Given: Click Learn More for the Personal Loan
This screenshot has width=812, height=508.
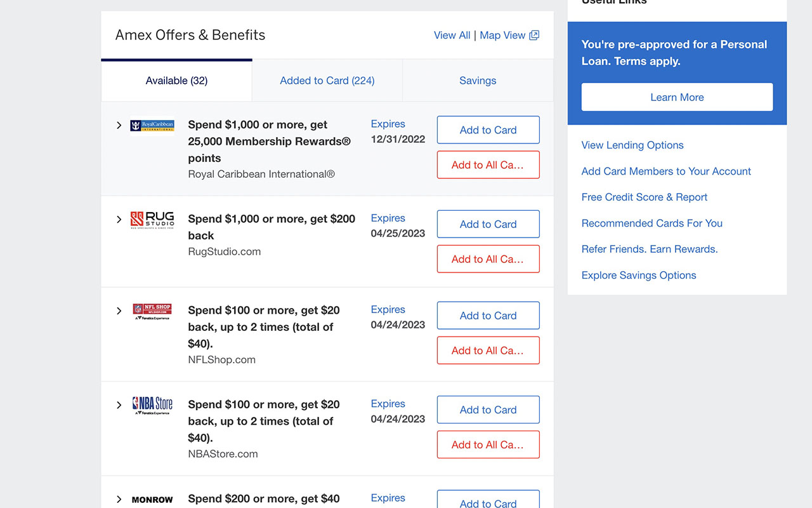Looking at the screenshot, I should [x=677, y=97].
